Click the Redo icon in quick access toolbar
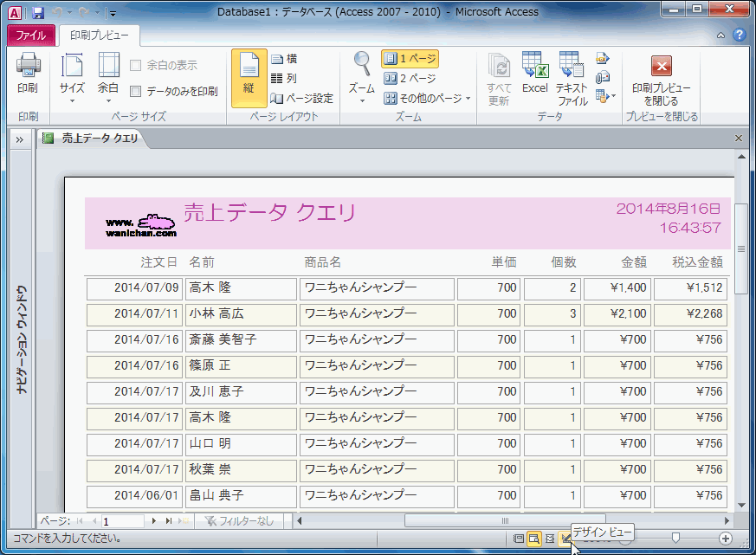Viewport: 756px width, 555px height. point(84,13)
